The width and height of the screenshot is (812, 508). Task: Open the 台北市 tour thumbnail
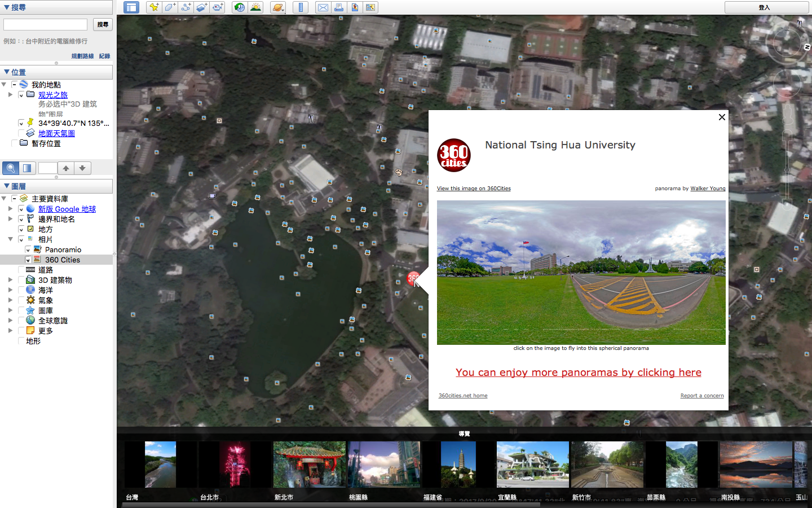235,465
